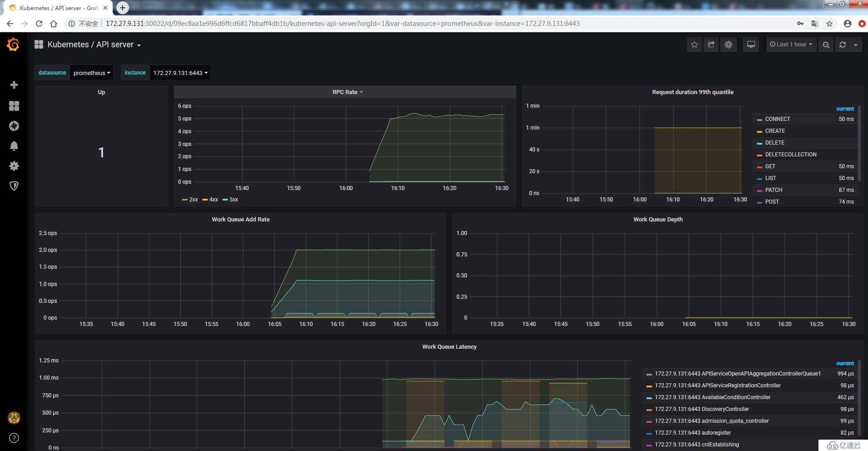This screenshot has width=868, height=451.
Task: Open the Dashboards grid icon in sidebar
Action: click(x=14, y=106)
